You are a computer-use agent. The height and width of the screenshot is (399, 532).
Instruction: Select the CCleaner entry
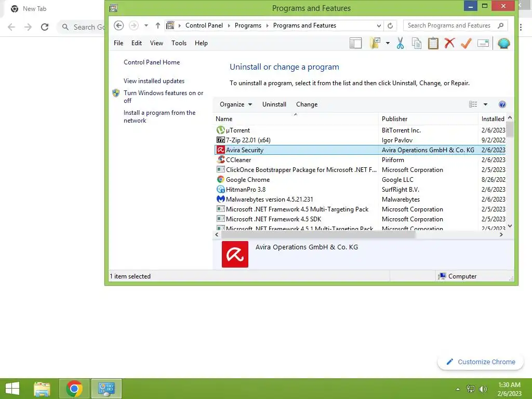(360, 160)
